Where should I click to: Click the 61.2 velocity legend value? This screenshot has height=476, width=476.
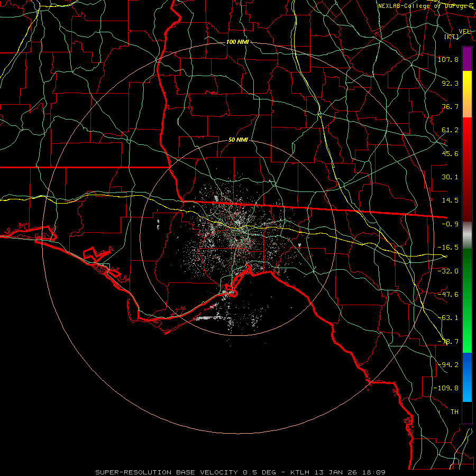coord(450,130)
